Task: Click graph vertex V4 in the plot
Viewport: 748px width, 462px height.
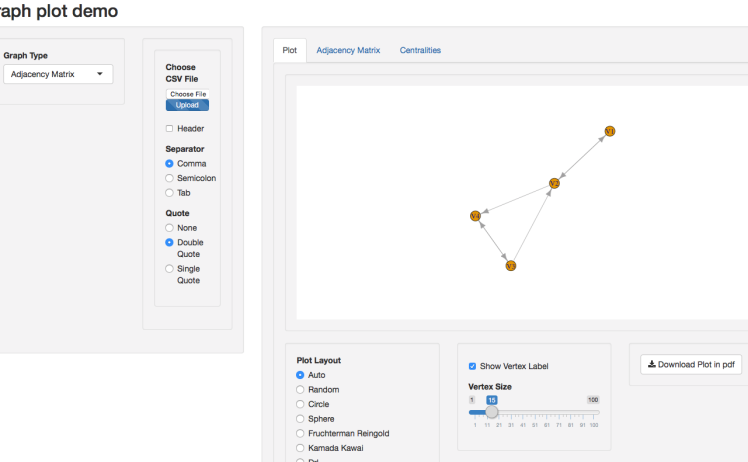Action: [475, 215]
